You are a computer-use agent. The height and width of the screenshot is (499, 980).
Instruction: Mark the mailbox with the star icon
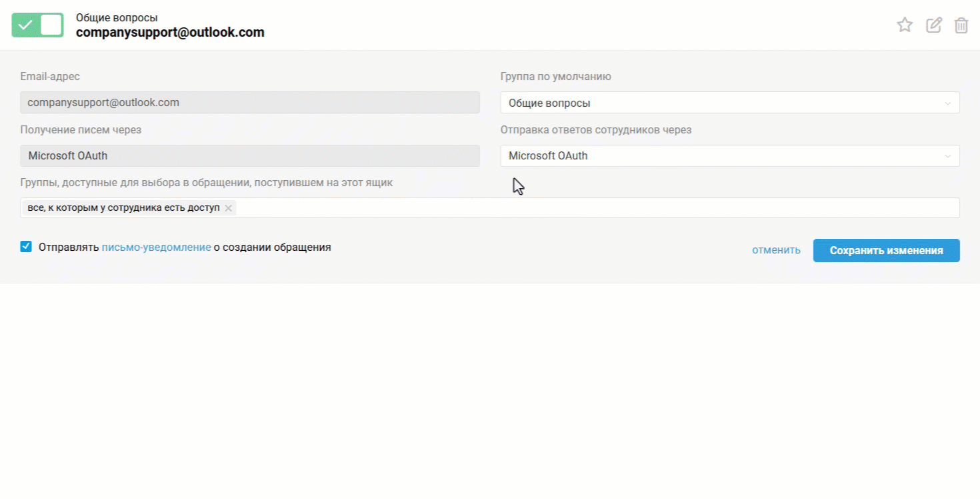[904, 25]
